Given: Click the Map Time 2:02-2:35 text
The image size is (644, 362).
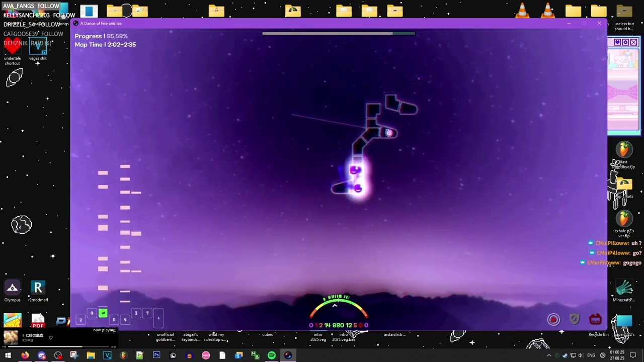Looking at the screenshot, I should 105,45.
